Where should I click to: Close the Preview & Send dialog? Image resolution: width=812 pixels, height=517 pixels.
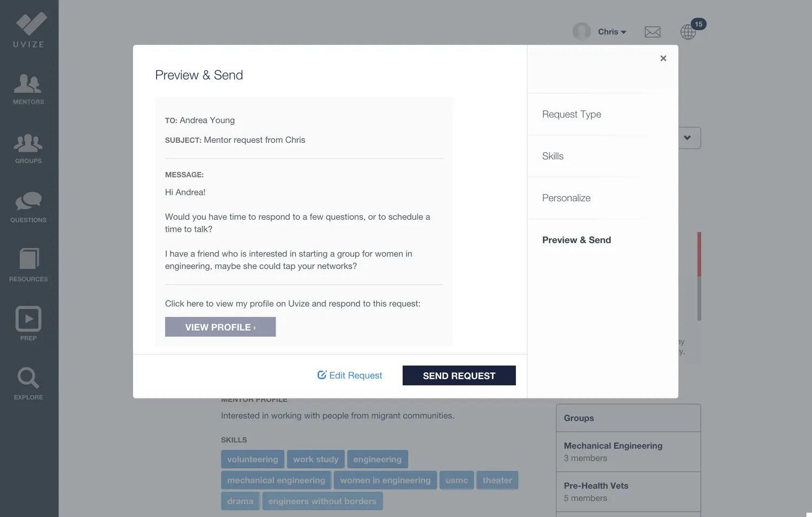[663, 58]
